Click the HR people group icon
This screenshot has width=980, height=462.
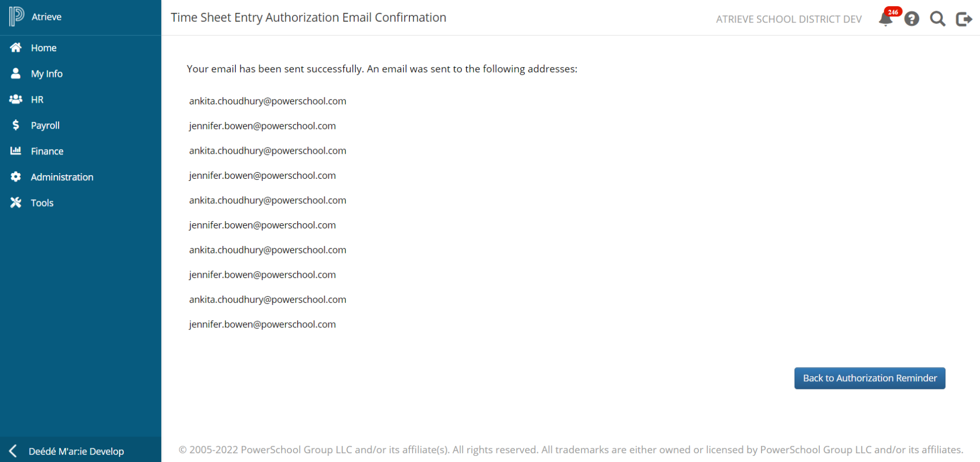(x=16, y=99)
